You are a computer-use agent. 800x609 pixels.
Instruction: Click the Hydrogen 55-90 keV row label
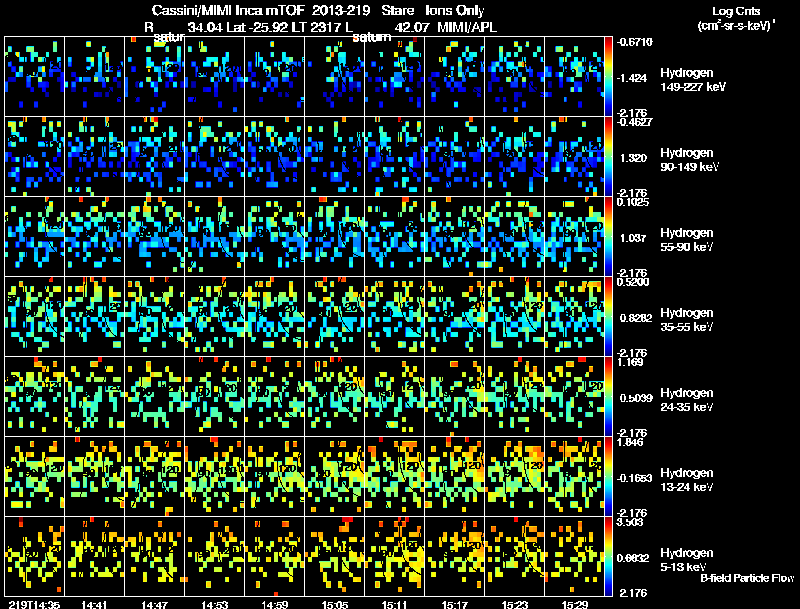click(687, 240)
